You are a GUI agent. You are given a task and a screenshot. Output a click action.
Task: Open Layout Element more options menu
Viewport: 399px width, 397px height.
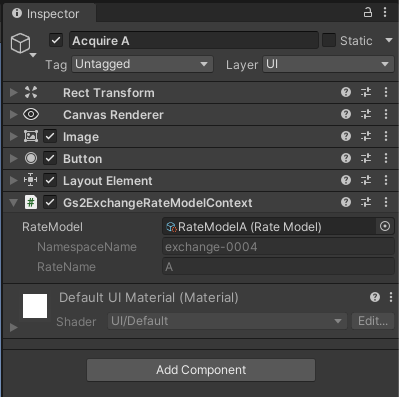[386, 180]
